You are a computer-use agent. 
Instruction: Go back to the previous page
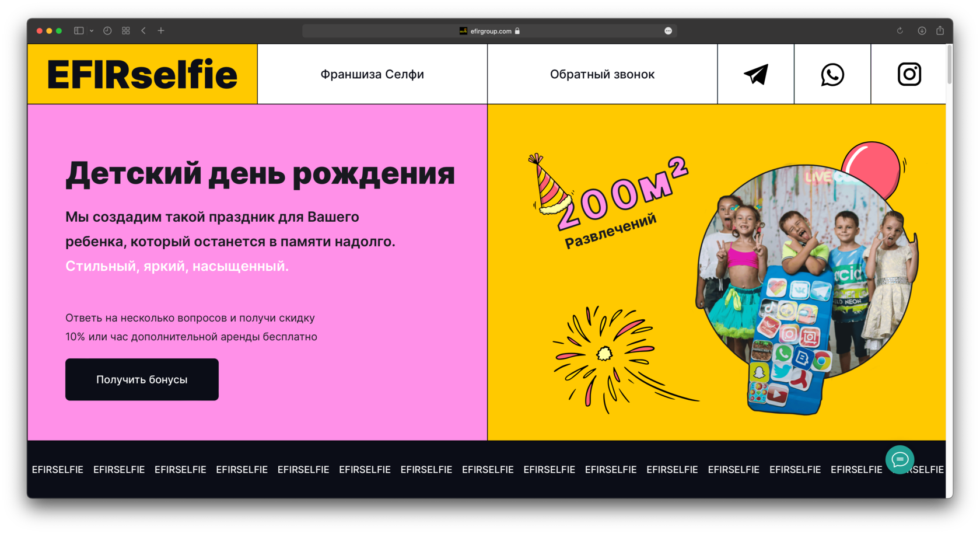point(143,31)
